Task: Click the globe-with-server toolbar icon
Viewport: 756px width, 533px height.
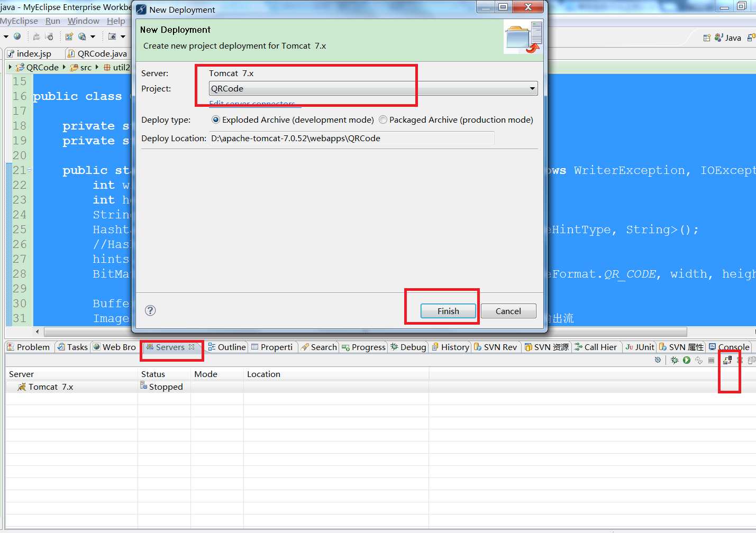Action: tap(82, 36)
